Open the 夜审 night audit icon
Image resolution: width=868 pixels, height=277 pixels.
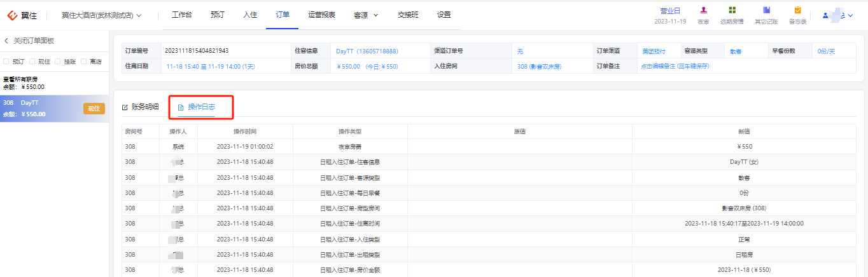[703, 10]
